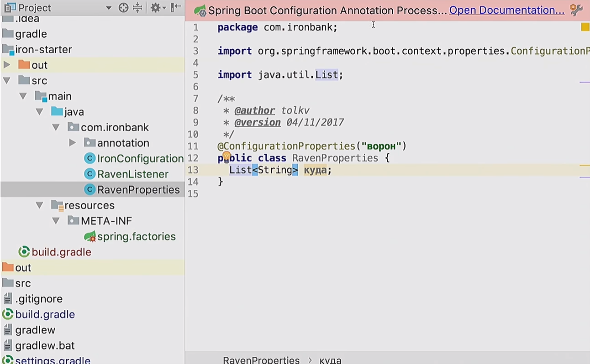This screenshot has width=590, height=364.
Task: Click the gradlew file icon
Action: [8, 330]
